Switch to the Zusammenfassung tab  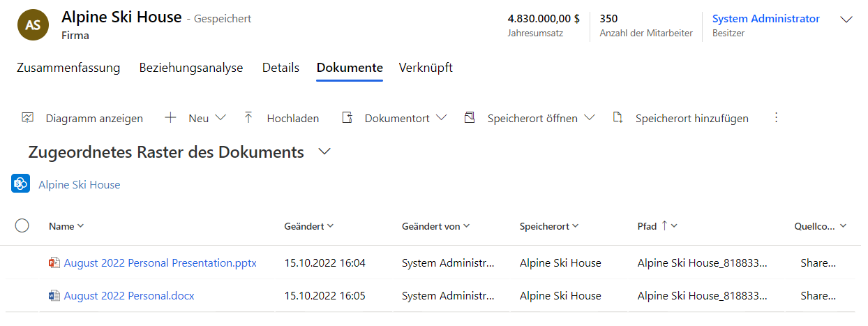click(68, 68)
